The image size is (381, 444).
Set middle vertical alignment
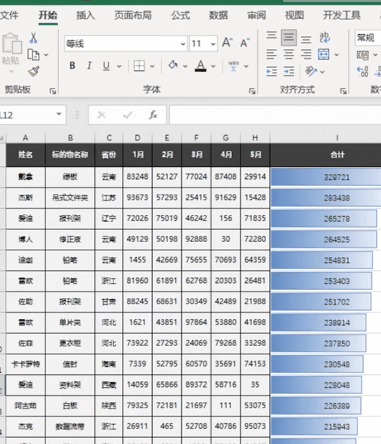pos(289,37)
